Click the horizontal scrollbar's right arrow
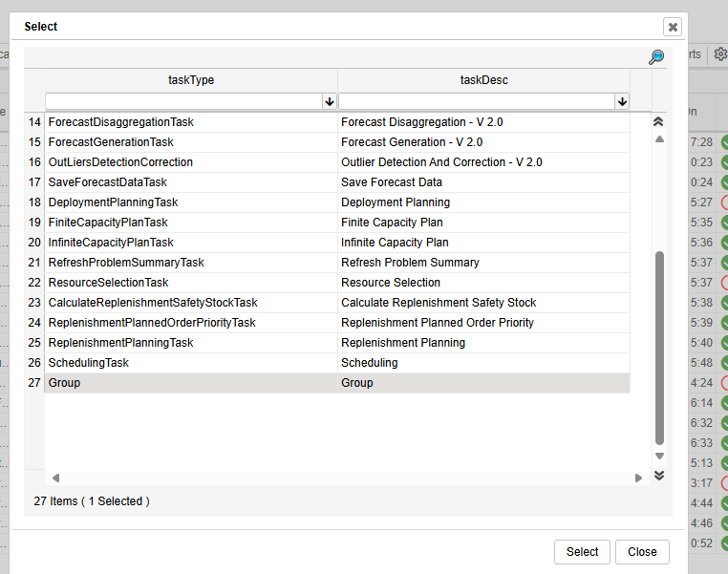 [638, 478]
